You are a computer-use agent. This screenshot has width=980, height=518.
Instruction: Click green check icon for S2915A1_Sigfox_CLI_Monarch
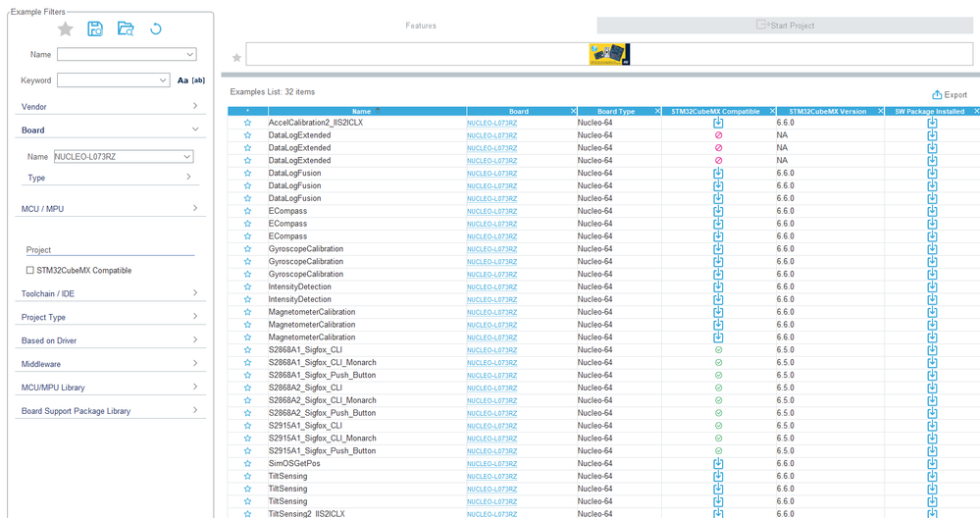(718, 438)
